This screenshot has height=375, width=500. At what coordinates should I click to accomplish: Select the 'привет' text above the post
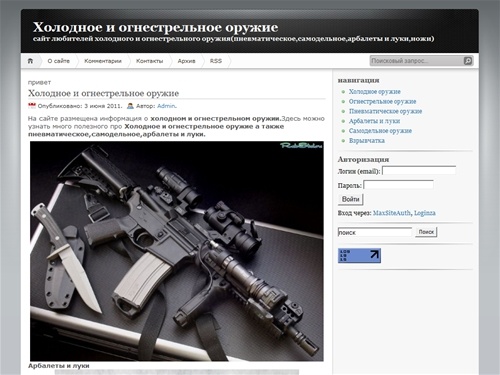pos(39,82)
